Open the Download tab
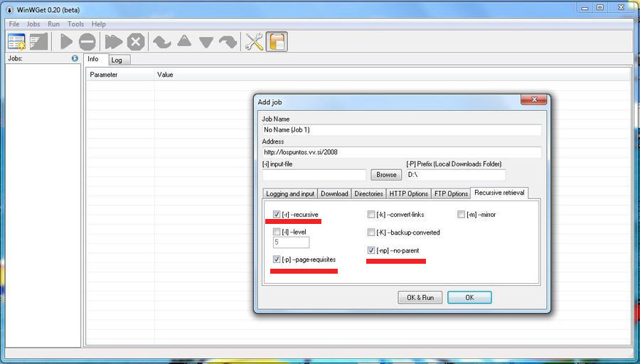The width and height of the screenshot is (640, 364). [x=334, y=194]
